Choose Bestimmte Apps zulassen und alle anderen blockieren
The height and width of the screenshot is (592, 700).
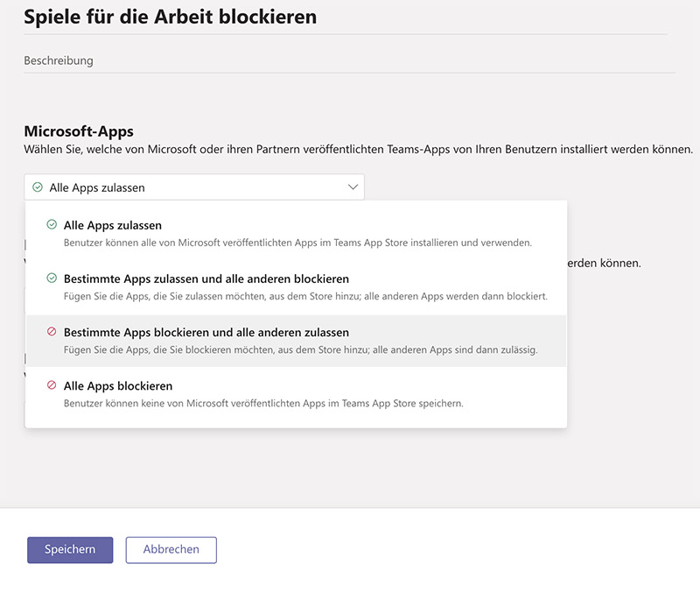296,287
